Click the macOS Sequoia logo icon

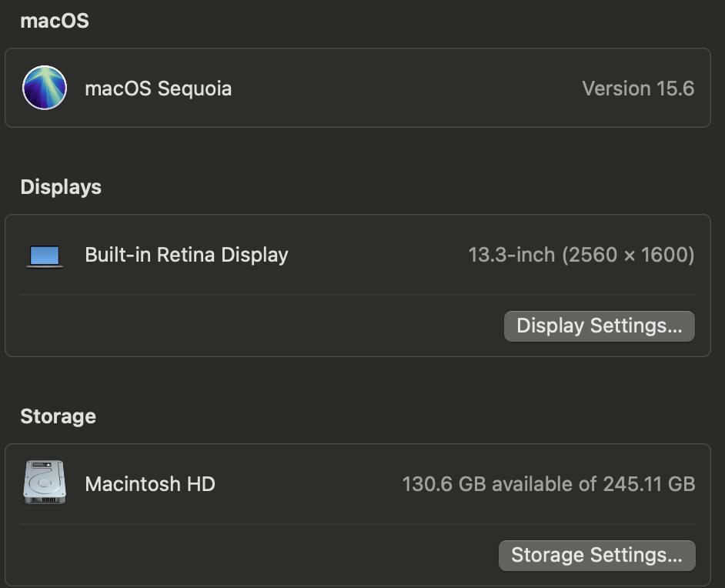[x=45, y=88]
